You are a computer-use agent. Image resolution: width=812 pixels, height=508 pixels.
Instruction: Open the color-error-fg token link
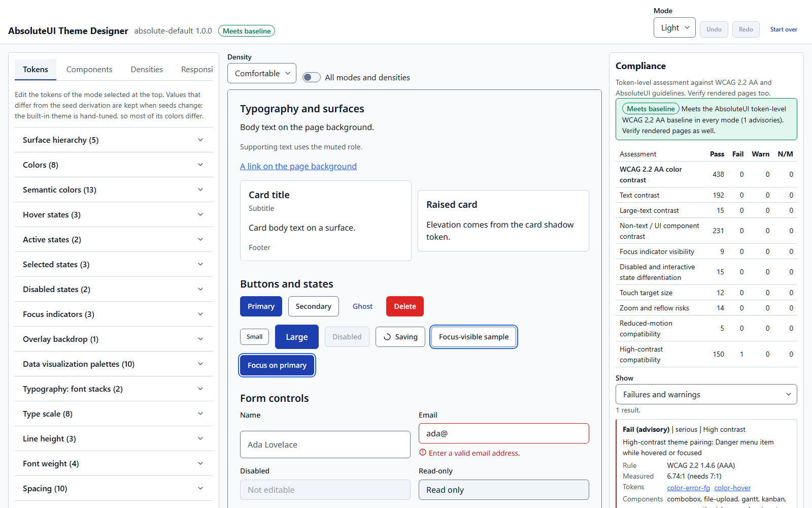(688, 488)
